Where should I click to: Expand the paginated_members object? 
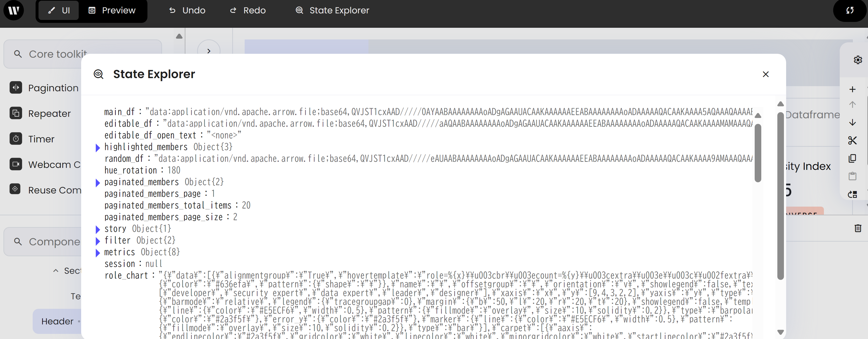coord(98,182)
